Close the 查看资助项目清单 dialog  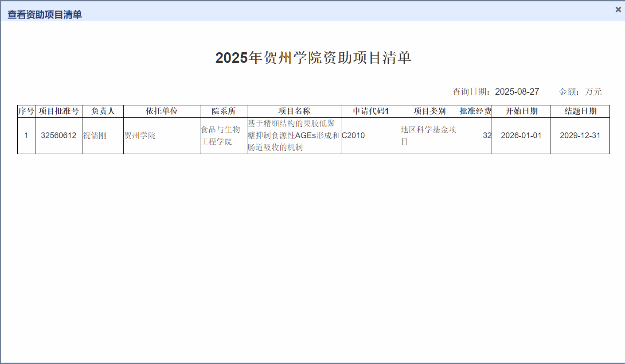click(618, 9)
